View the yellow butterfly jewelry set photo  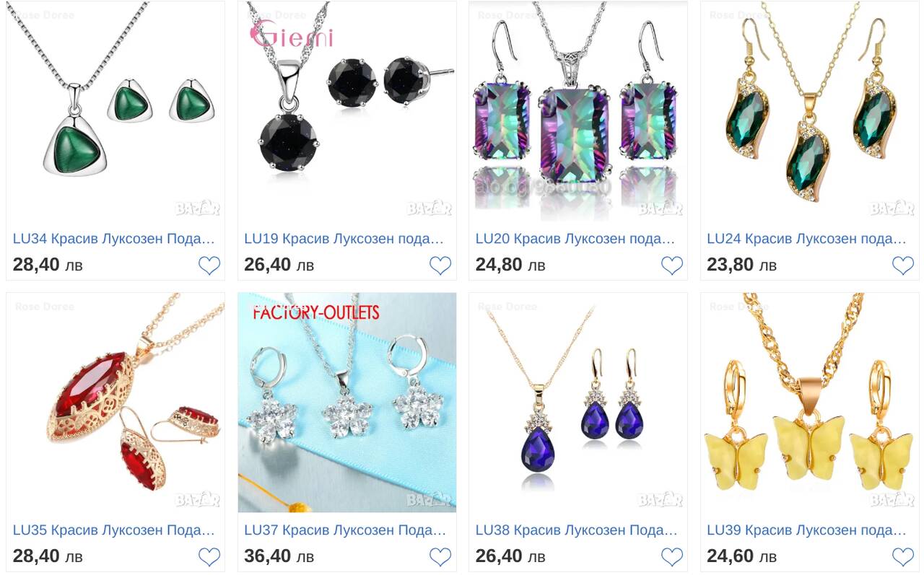[809, 403]
